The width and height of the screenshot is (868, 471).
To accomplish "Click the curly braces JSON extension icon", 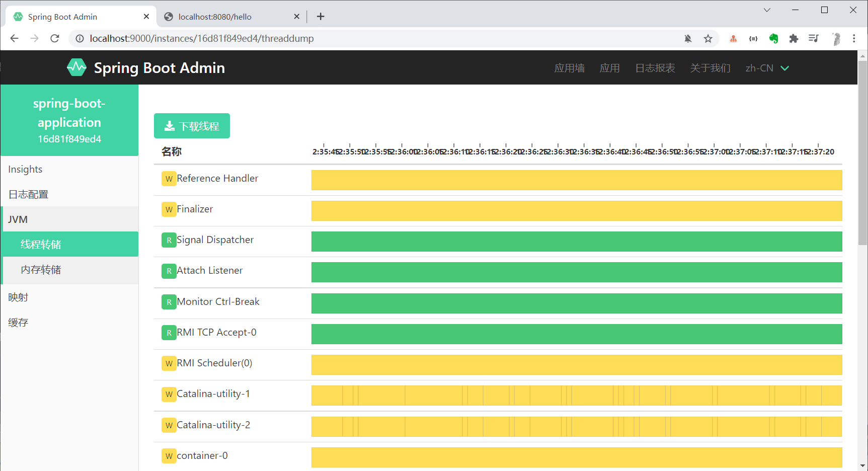I will coord(753,38).
